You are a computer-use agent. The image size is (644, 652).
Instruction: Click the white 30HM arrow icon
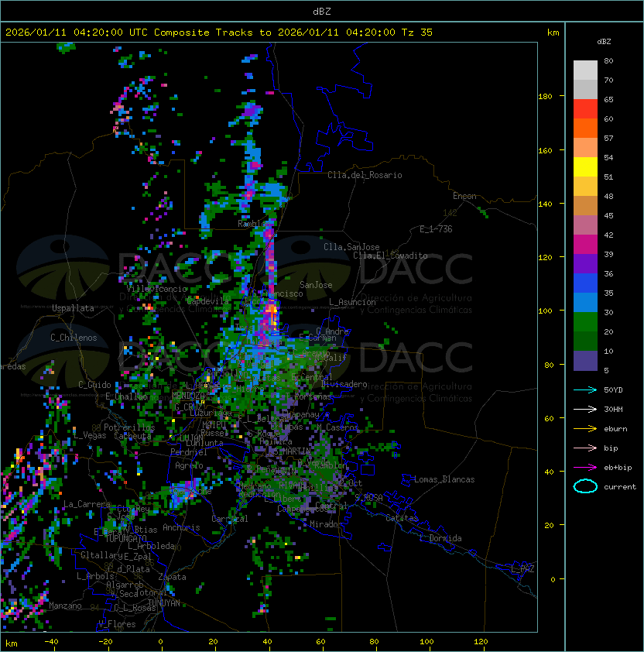(x=585, y=409)
